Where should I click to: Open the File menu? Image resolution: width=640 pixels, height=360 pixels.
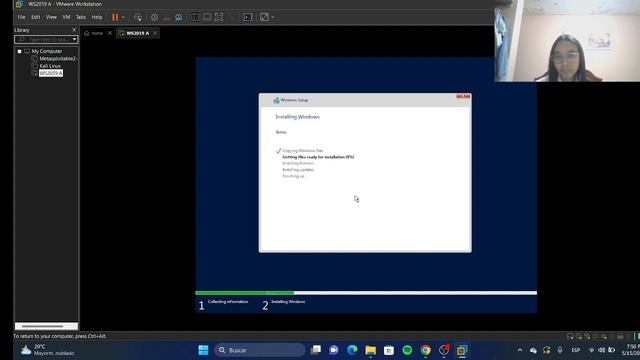pos(21,17)
